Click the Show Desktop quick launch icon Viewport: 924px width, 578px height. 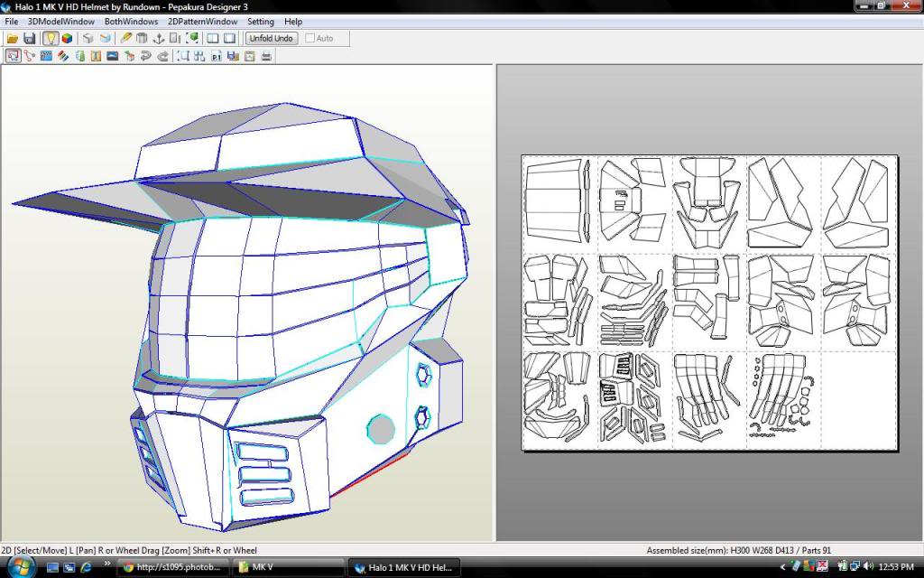[x=52, y=567]
